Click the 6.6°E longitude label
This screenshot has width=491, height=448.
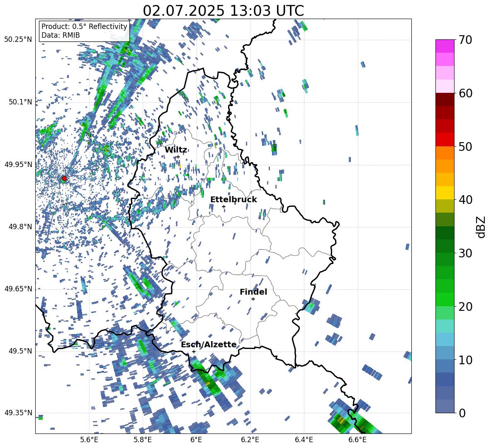(357, 440)
